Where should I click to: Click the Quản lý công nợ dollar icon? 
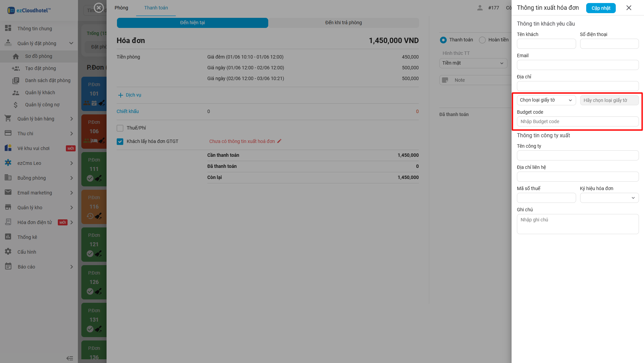(16, 105)
